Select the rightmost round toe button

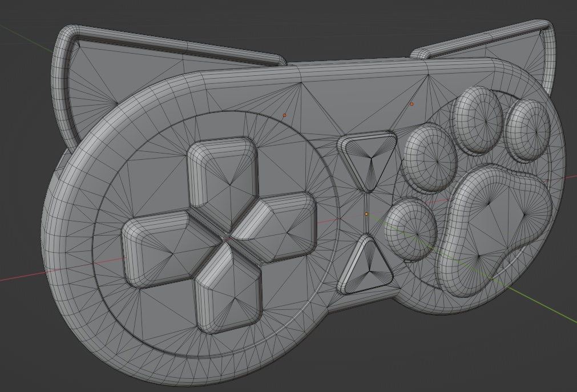coord(528,130)
